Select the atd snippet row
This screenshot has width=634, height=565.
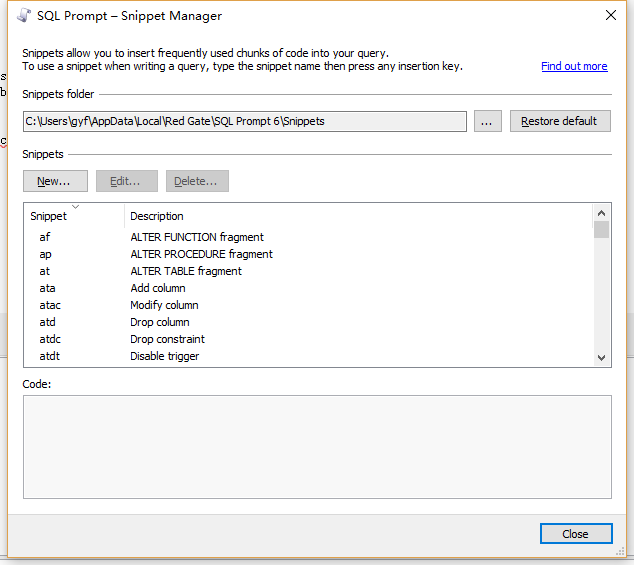click(309, 322)
